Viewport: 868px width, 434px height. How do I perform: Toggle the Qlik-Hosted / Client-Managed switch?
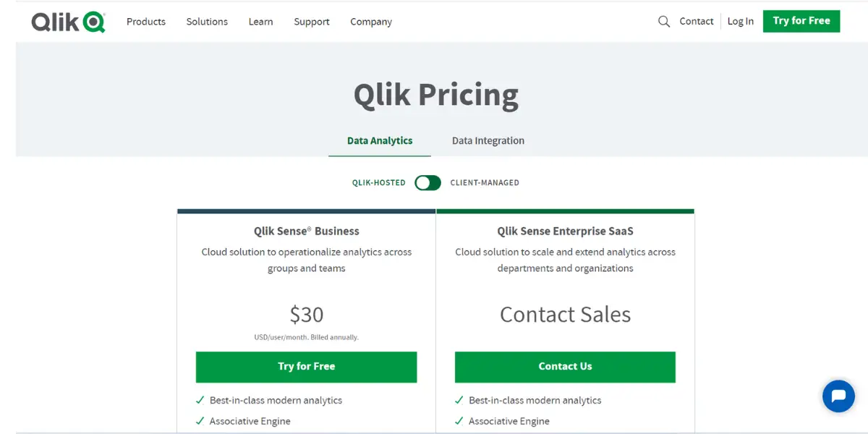click(x=427, y=183)
